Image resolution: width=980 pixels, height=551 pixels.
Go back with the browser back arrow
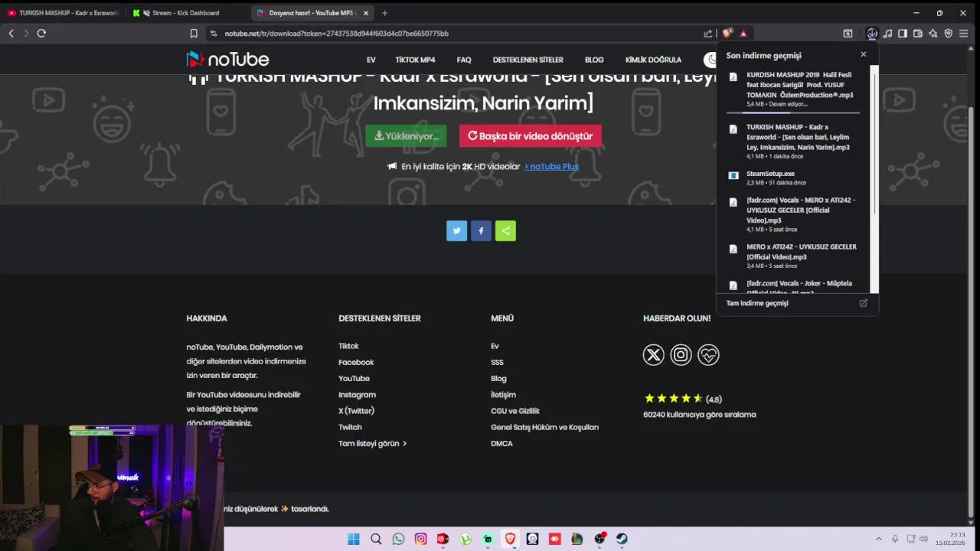11,33
